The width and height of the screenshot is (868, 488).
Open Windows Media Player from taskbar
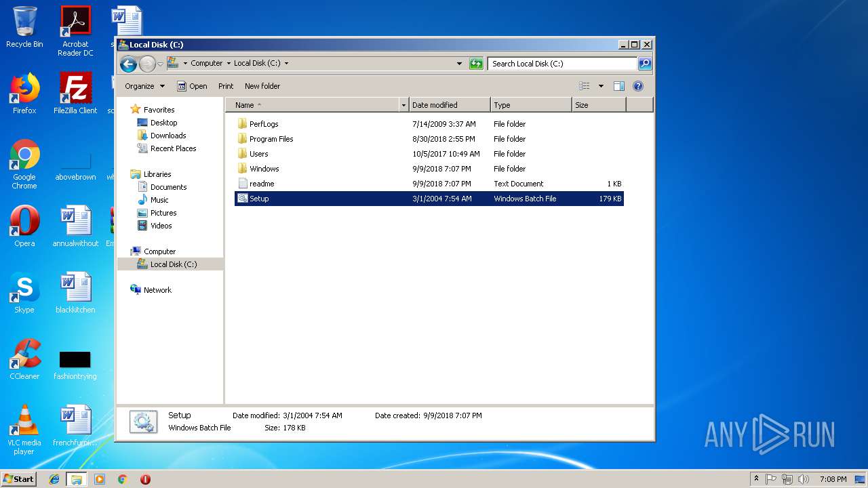tap(100, 479)
